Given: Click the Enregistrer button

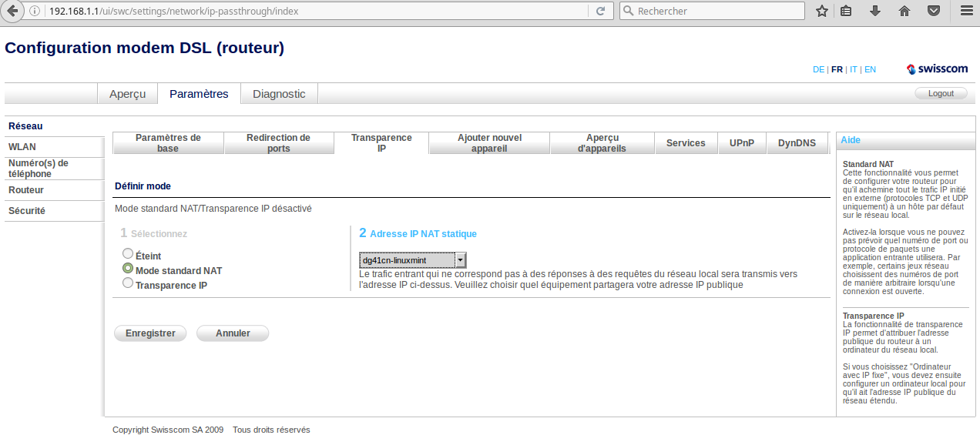Looking at the screenshot, I should pos(150,333).
